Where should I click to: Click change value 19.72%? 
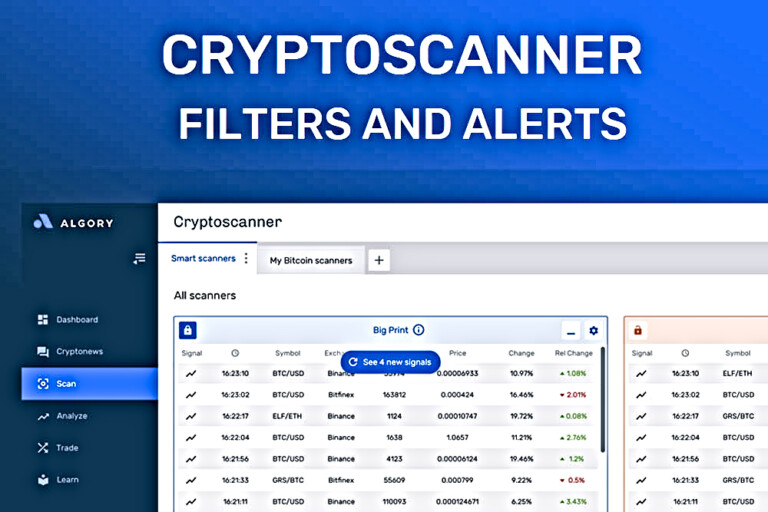pos(521,416)
